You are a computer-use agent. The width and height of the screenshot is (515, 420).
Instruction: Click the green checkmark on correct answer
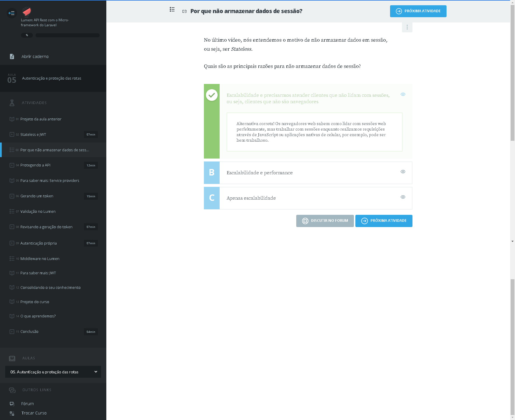212,95
